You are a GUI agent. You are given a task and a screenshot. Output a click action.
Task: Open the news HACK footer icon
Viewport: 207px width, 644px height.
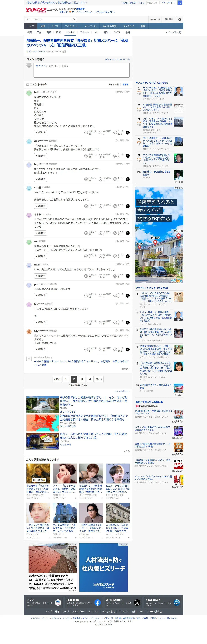177,603
